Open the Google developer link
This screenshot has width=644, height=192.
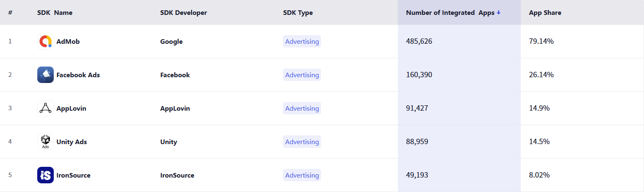click(x=171, y=41)
